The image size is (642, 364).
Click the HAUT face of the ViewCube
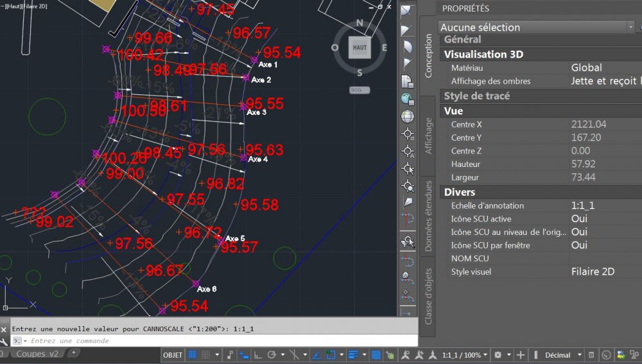[360, 48]
